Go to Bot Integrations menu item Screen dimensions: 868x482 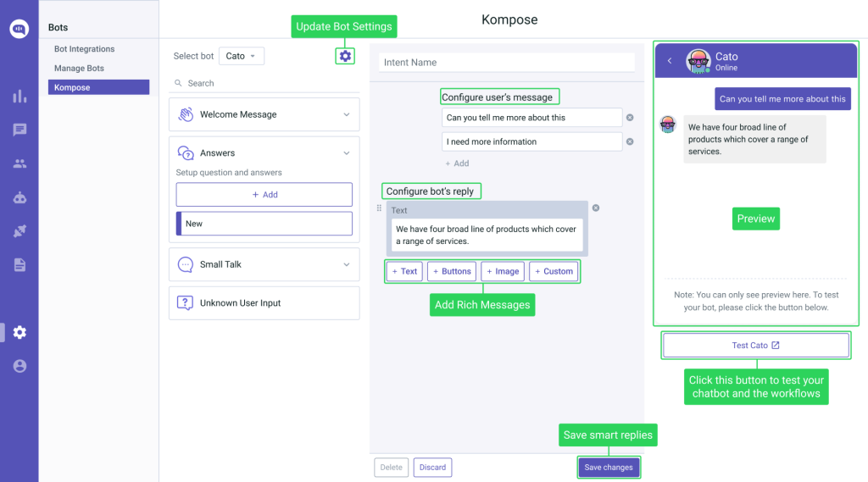point(85,49)
